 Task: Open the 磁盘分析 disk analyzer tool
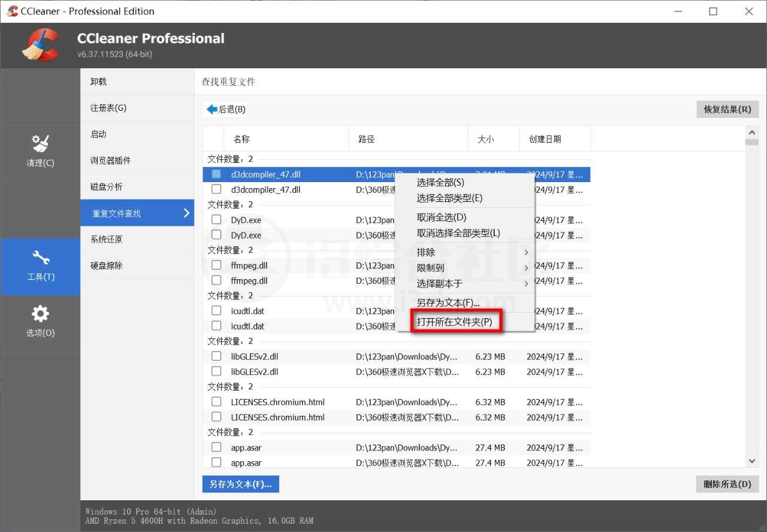[x=137, y=187]
